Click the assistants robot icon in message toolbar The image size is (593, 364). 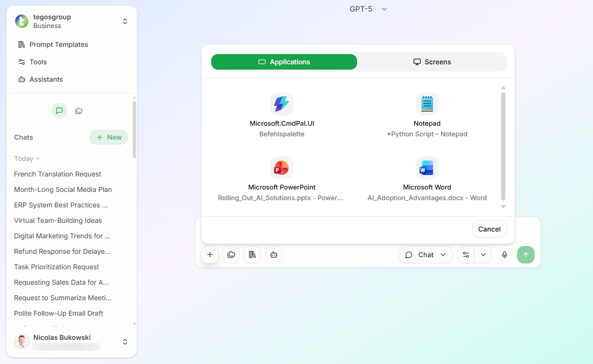pyautogui.click(x=273, y=255)
